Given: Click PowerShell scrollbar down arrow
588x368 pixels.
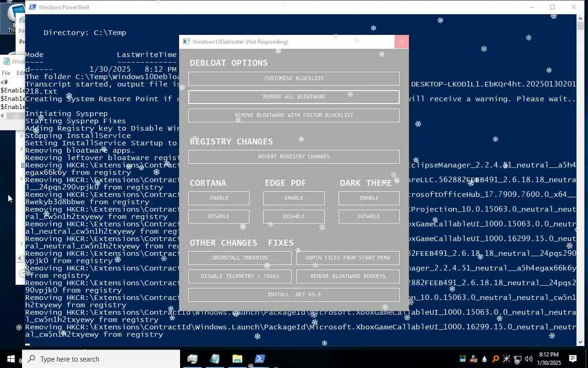Looking at the screenshot, I should (580, 342).
